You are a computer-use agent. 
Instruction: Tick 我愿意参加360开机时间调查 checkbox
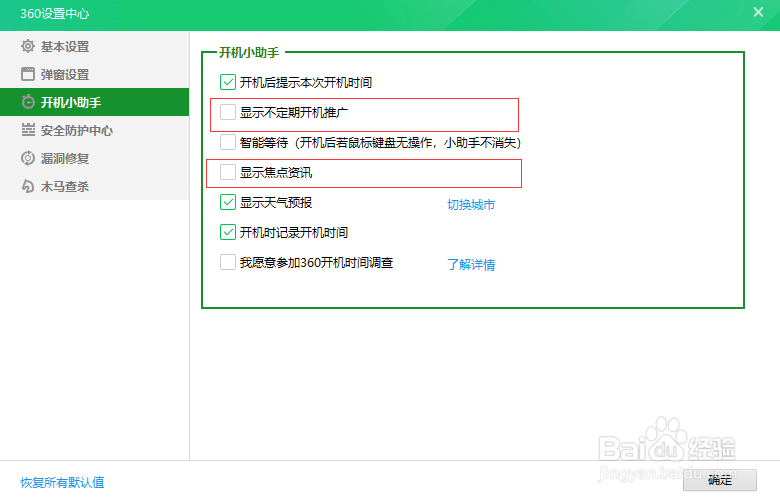click(228, 262)
